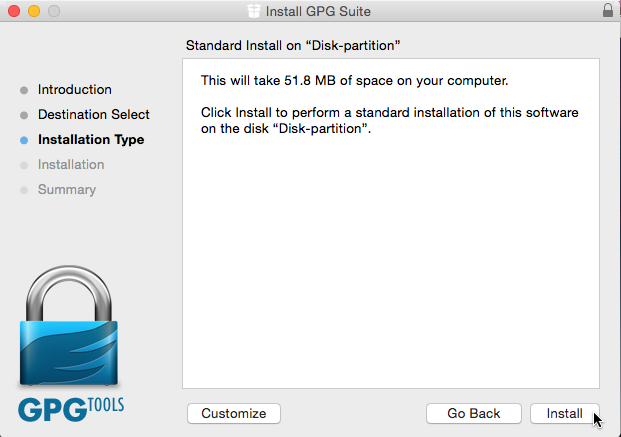Click the blue bullet beside Installation Type

(24, 140)
